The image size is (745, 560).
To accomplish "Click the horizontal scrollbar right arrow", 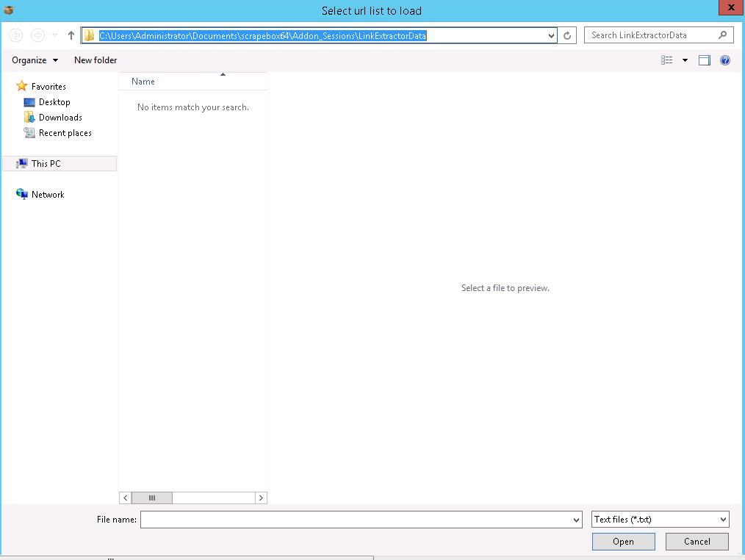I will [x=261, y=498].
